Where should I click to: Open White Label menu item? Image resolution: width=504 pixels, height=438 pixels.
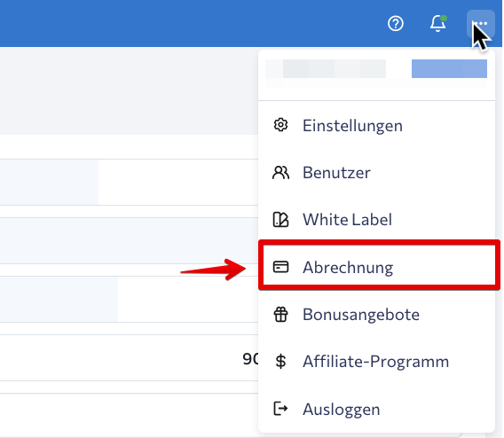376,220
